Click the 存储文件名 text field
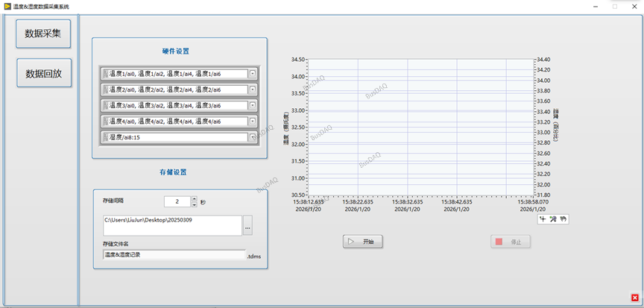 pyautogui.click(x=173, y=254)
